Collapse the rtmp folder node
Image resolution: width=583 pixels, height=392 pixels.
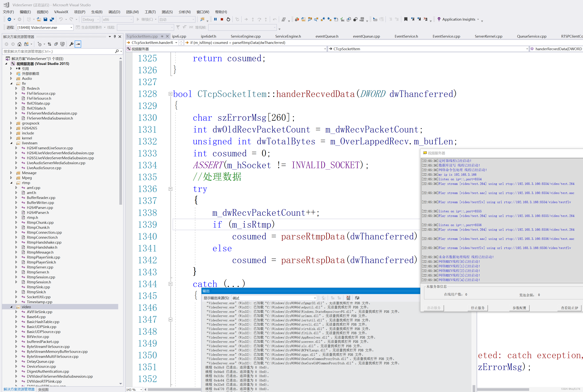coord(11,183)
